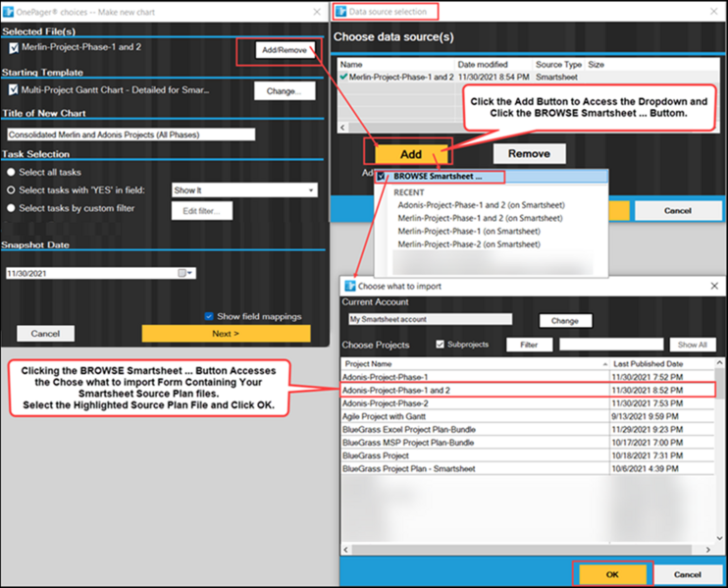
Task: Pick recent Merlin-Project-Phase-2 (on Smartsheet)
Action: click(x=469, y=243)
